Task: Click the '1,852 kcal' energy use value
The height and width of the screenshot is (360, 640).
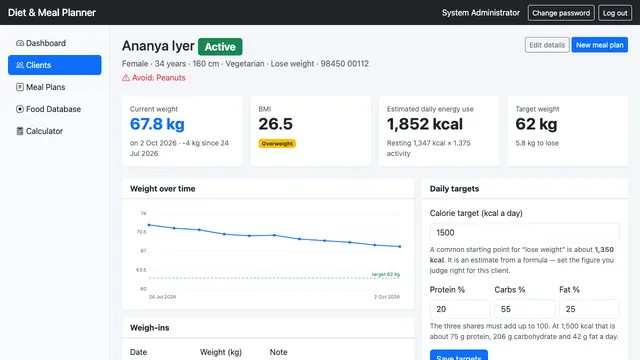Action: click(424, 124)
